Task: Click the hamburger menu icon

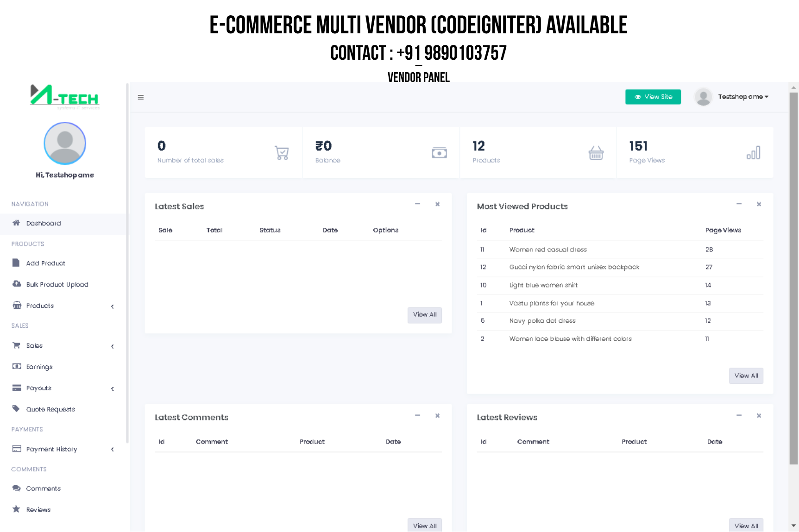Action: [141, 97]
